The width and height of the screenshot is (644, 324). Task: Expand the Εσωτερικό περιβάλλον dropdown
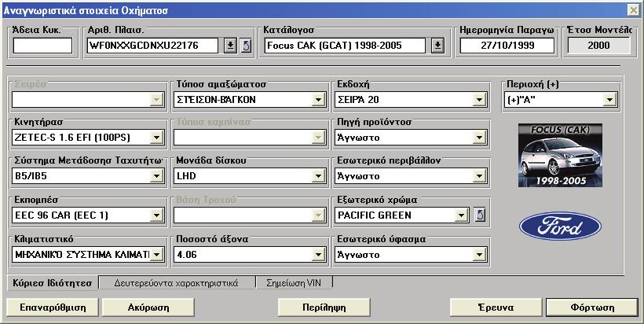(479, 176)
